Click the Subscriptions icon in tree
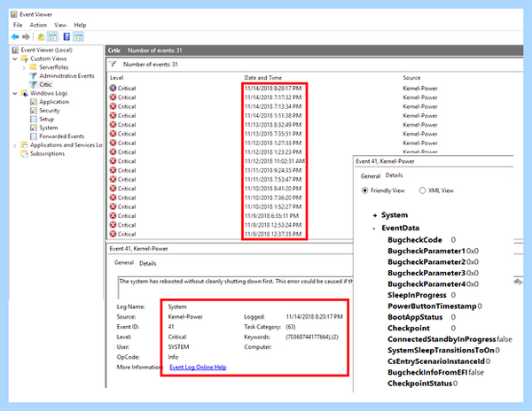532x411 pixels. [24, 153]
